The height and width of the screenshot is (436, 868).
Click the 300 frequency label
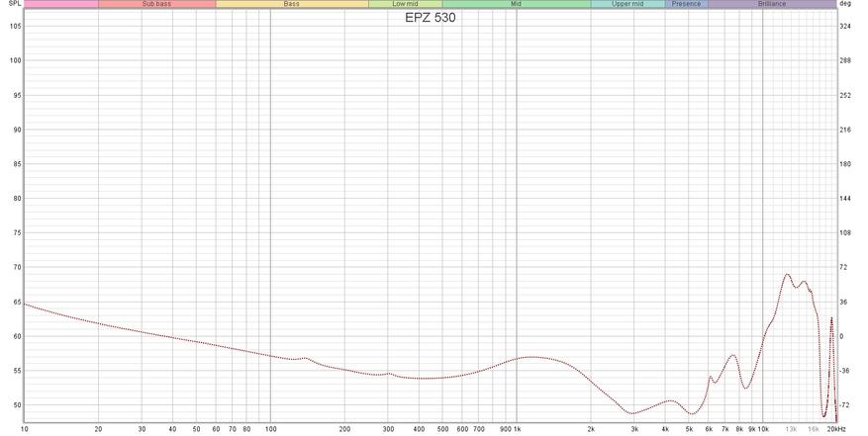pyautogui.click(x=388, y=429)
